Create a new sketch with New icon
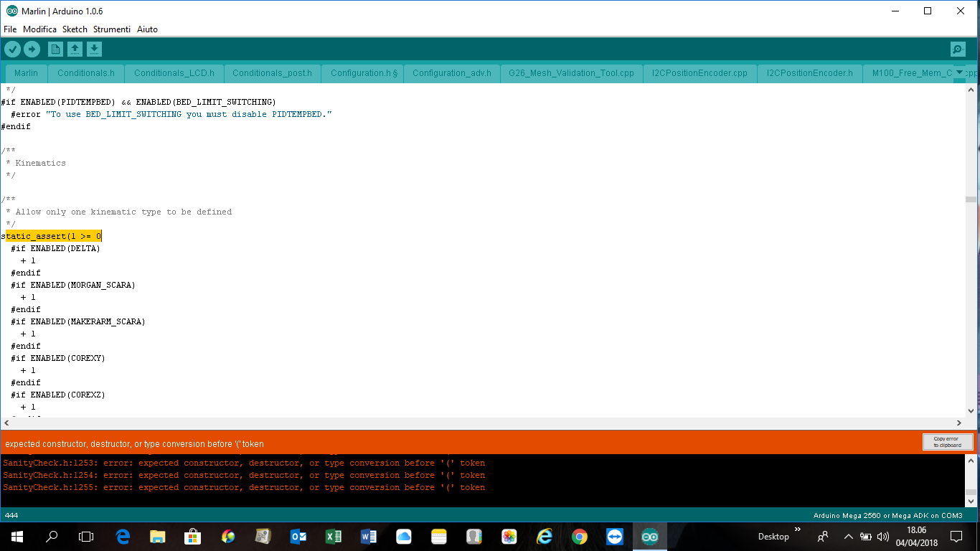This screenshot has height=551, width=980. click(x=55, y=49)
